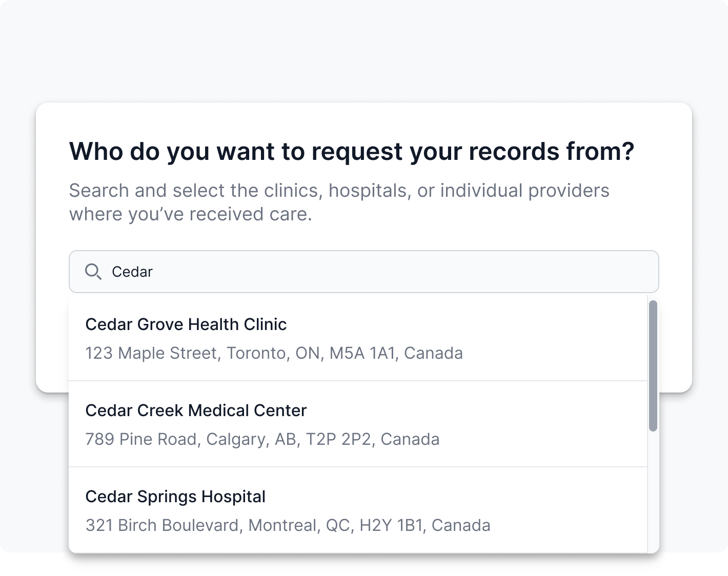Screen dimensions: 728x576
Task: Select Cedar Springs Hospital result
Action: (175, 497)
